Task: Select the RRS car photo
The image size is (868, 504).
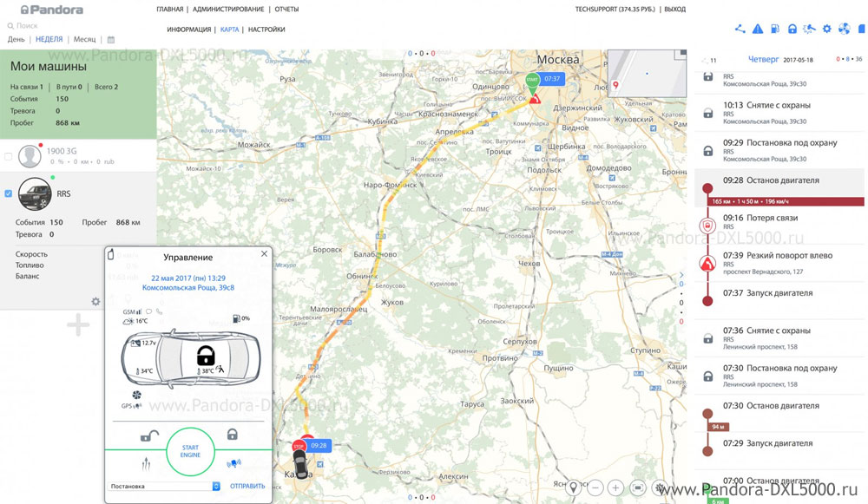Action: point(35,194)
